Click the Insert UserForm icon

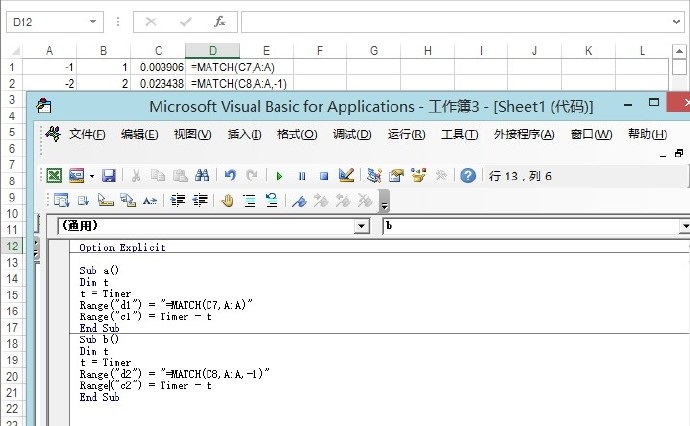click(x=76, y=176)
